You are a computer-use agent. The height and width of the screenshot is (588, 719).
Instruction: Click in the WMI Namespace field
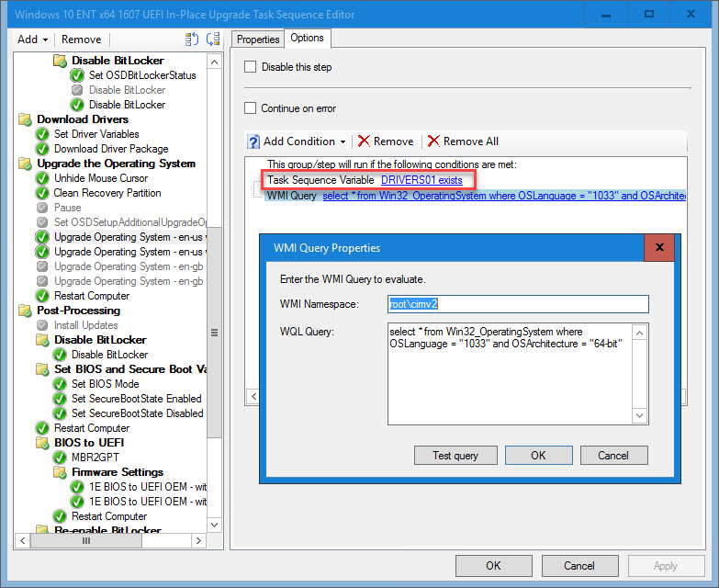(x=517, y=304)
